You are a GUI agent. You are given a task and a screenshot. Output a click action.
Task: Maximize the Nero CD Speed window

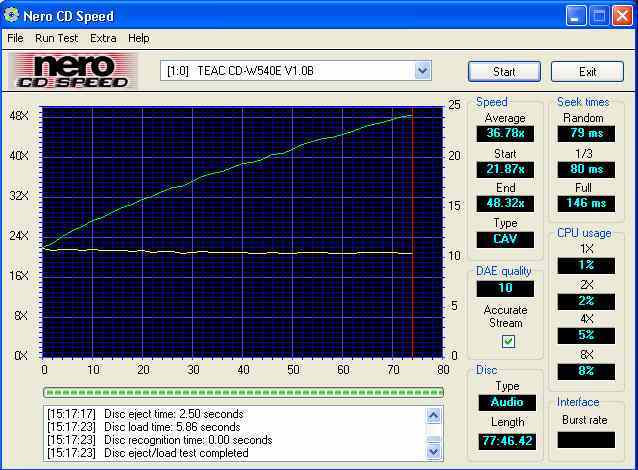[598, 15]
